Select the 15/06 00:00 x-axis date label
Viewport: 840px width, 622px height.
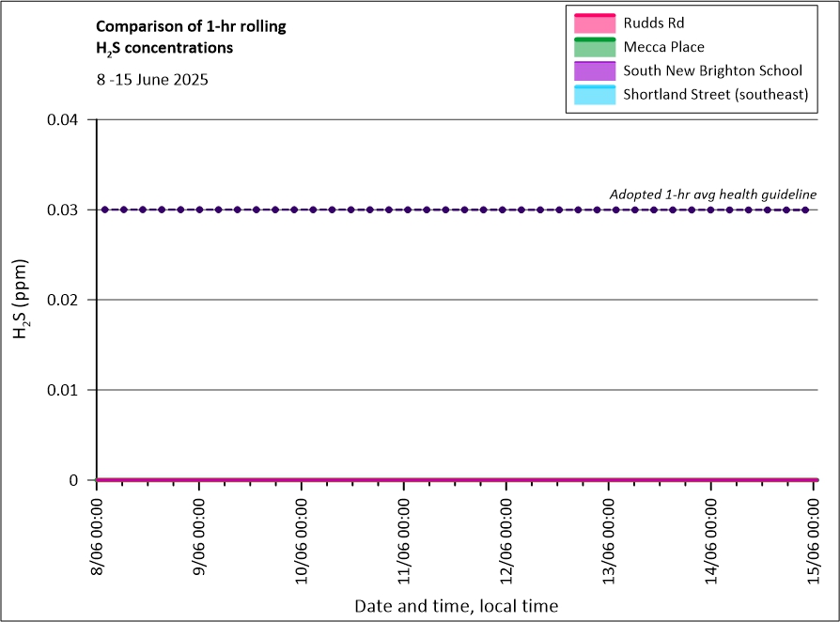(814, 535)
